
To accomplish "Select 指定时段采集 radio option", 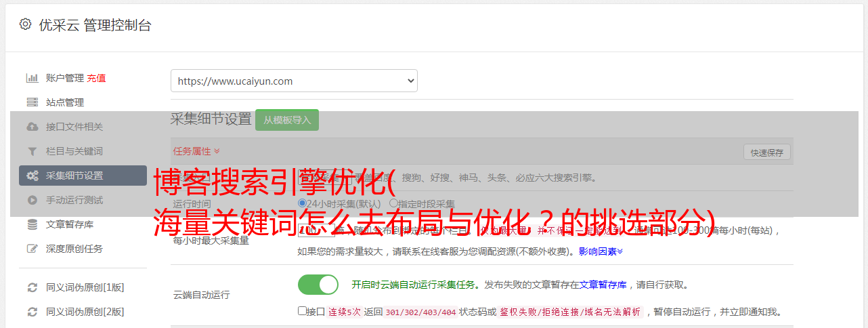I will point(393,203).
